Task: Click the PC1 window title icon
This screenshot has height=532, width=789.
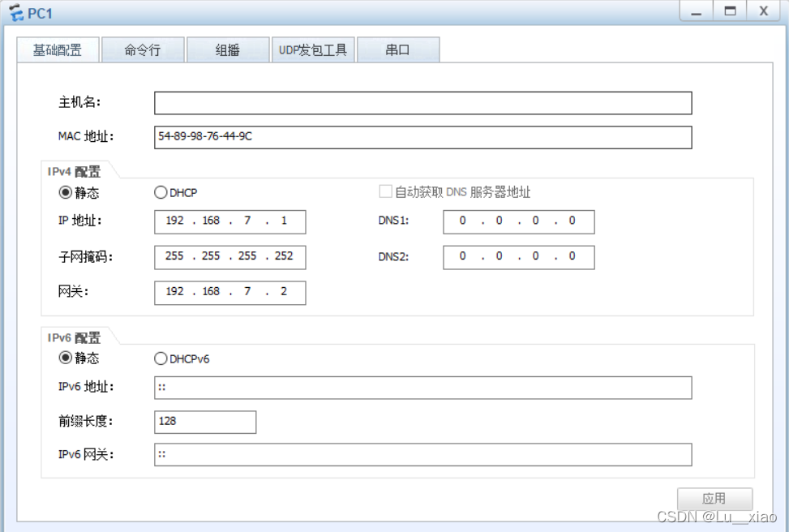Action: coord(16,12)
